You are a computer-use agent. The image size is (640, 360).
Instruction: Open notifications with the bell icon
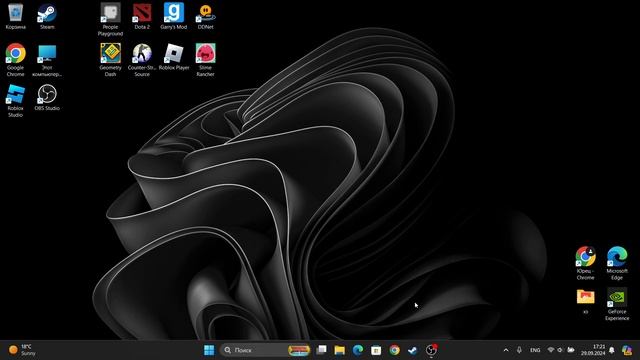point(612,350)
